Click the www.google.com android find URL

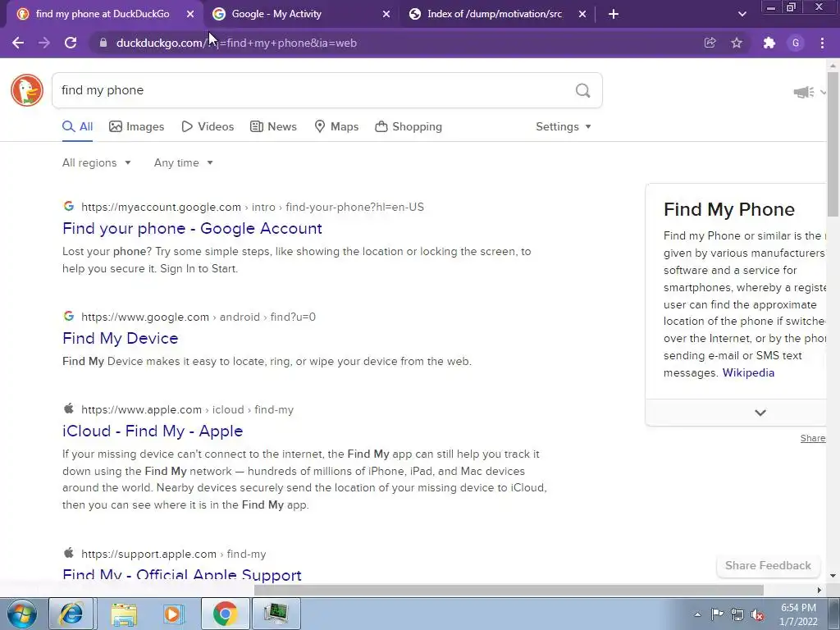click(199, 317)
